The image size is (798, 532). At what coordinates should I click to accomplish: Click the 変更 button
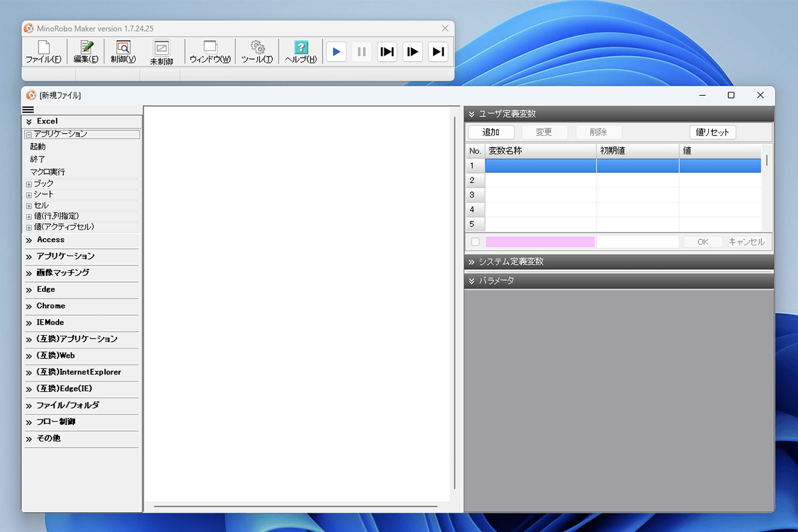click(545, 132)
